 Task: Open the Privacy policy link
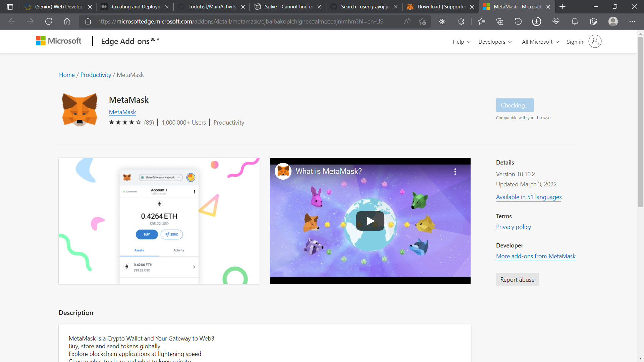point(514,227)
